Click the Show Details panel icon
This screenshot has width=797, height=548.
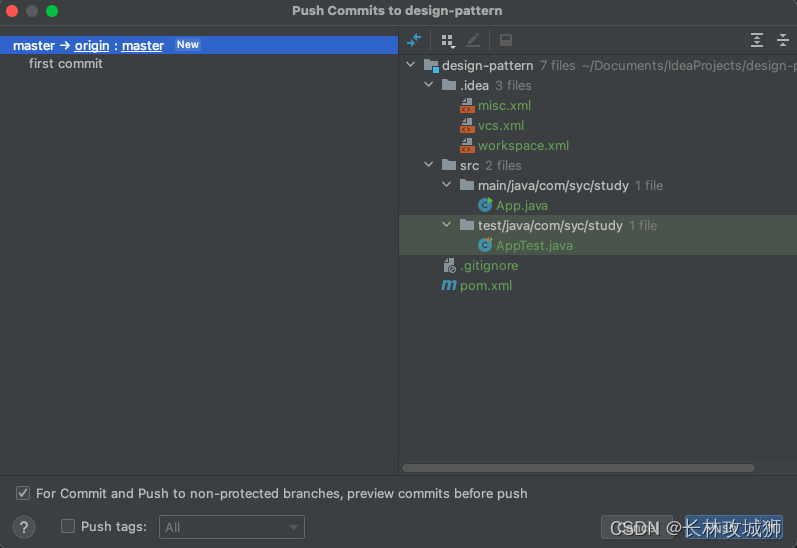pos(506,40)
